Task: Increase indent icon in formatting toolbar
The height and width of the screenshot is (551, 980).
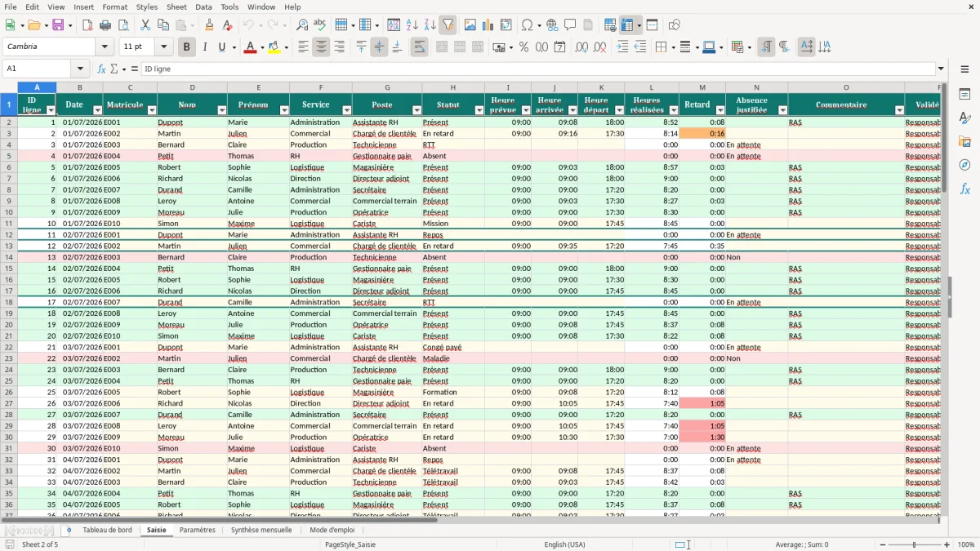Action: (622, 47)
